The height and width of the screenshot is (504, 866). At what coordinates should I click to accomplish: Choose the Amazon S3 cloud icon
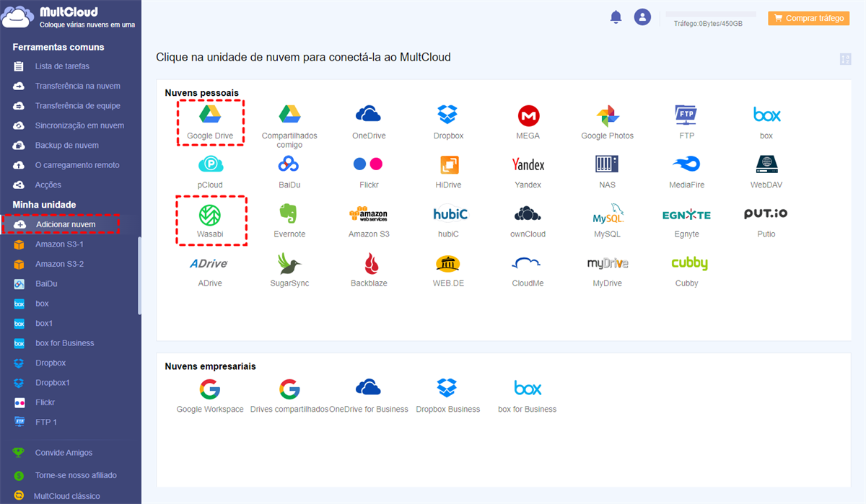[369, 221]
